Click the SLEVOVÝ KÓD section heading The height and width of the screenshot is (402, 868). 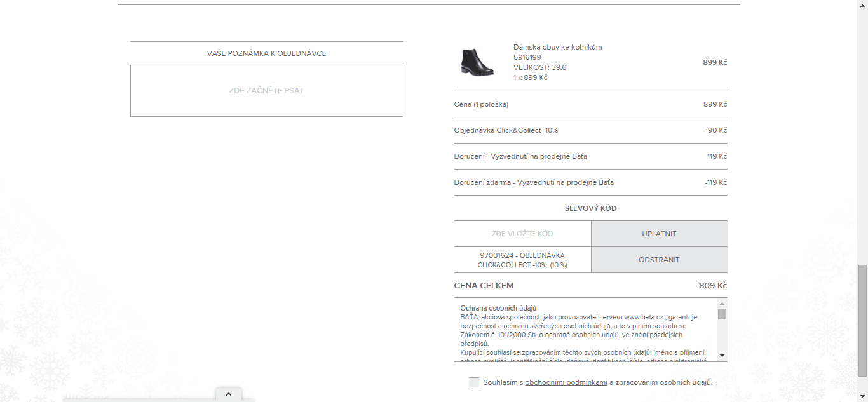click(590, 208)
